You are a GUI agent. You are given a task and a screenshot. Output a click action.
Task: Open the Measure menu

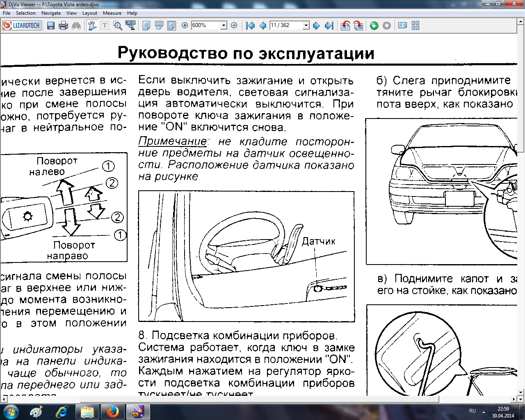point(112,13)
